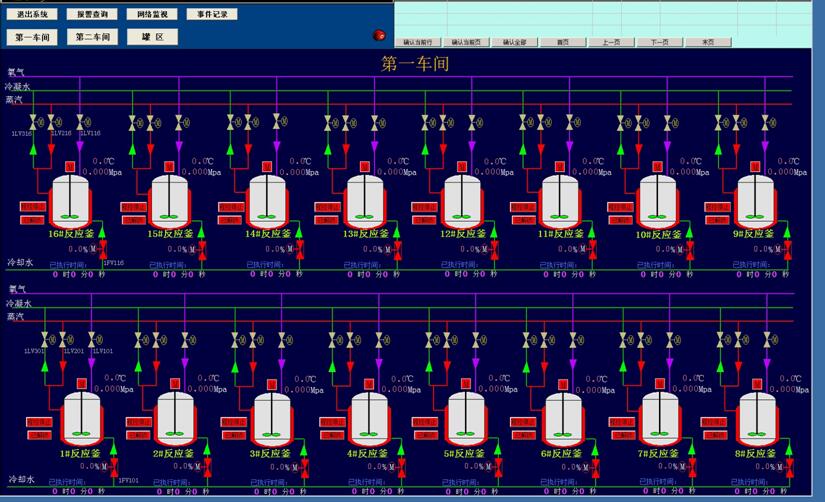
Task: Switch to 第二车间 page
Action: [x=93, y=37]
